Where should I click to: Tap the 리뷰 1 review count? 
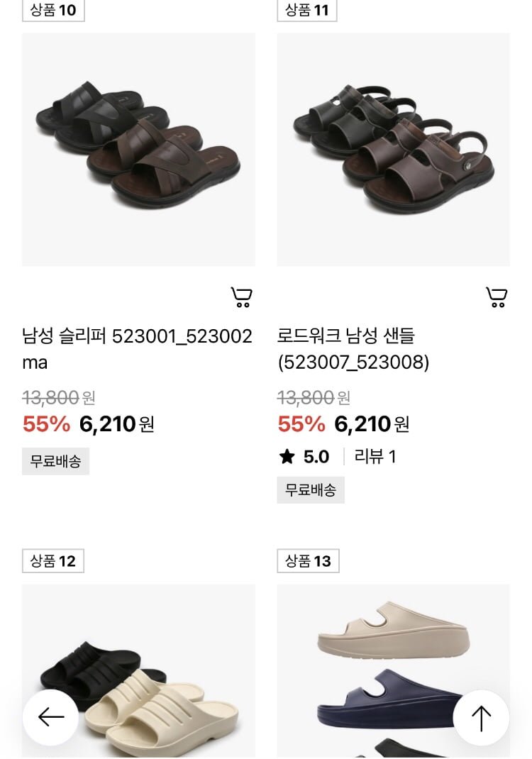pos(375,457)
